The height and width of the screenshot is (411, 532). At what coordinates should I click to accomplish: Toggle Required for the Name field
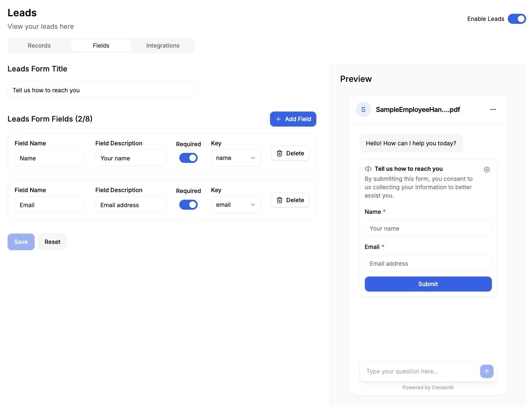188,158
